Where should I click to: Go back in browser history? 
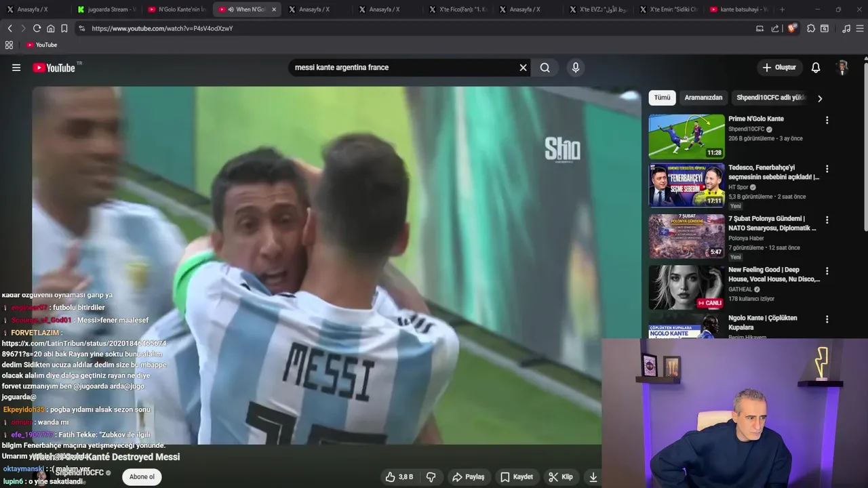pos(9,28)
